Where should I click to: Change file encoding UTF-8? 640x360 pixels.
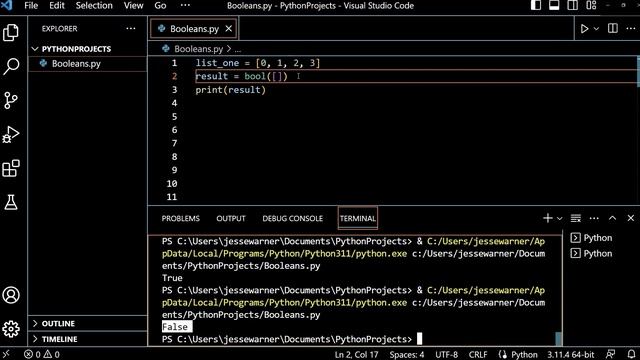pyautogui.click(x=446, y=354)
